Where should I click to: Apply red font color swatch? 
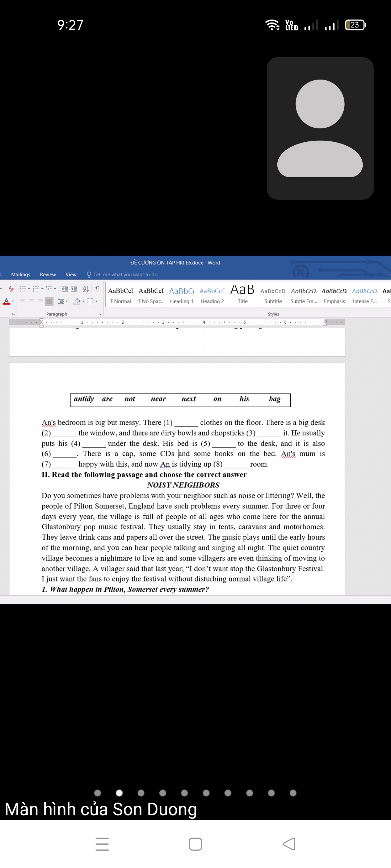click(x=6, y=302)
